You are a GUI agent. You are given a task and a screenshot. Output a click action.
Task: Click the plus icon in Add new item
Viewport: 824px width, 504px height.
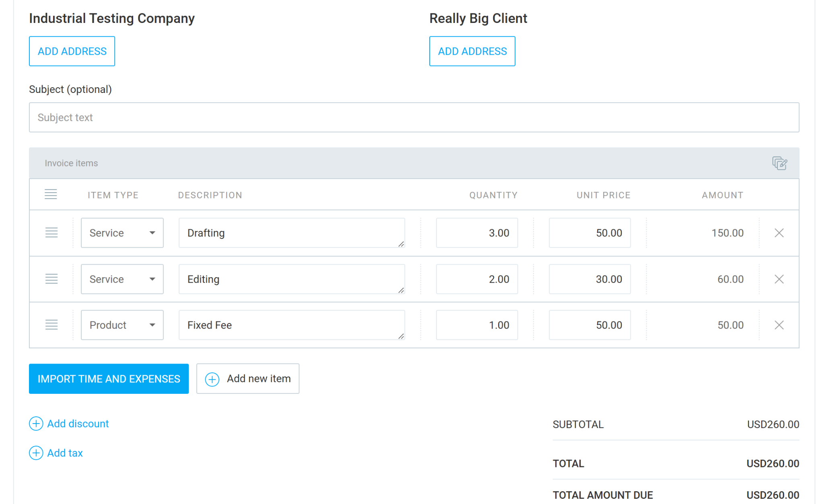[x=212, y=379]
